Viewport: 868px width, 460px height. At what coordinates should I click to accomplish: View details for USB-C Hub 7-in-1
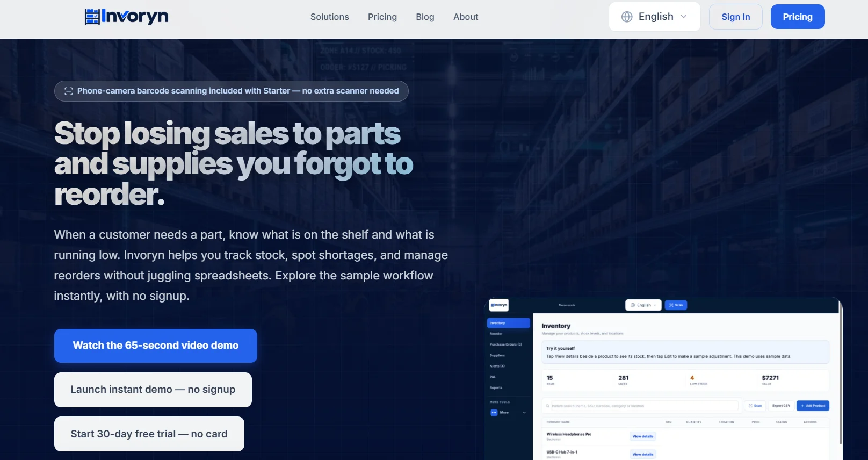(x=643, y=455)
